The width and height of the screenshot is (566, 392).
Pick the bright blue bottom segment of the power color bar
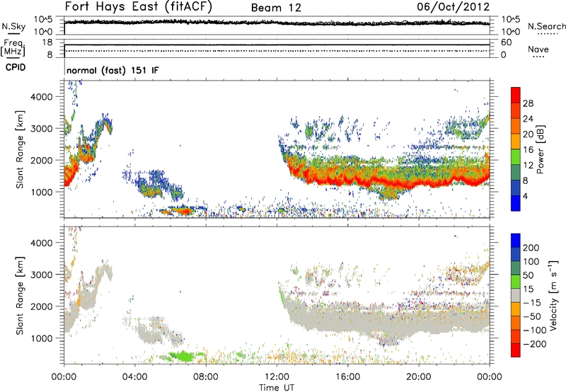tap(516, 203)
